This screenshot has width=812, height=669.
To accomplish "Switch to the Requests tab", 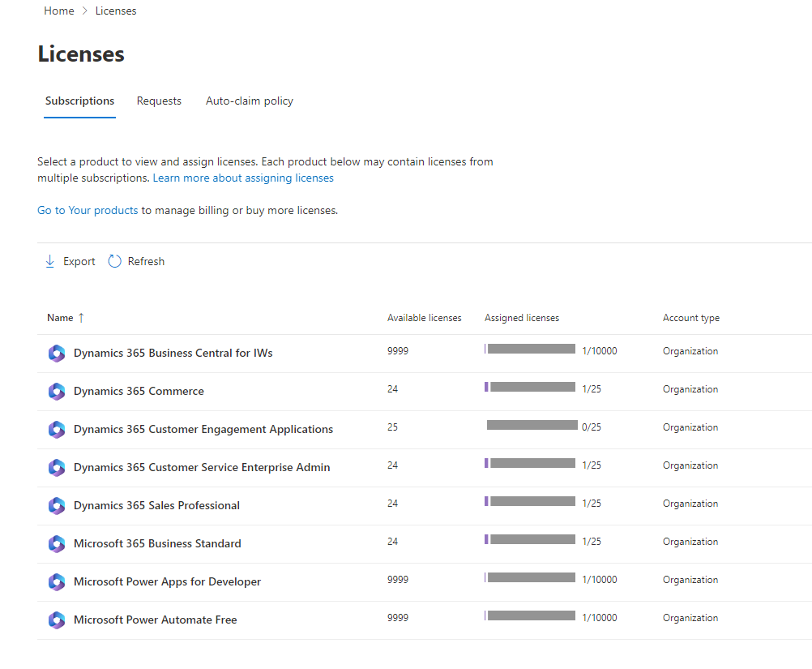I will [x=159, y=101].
